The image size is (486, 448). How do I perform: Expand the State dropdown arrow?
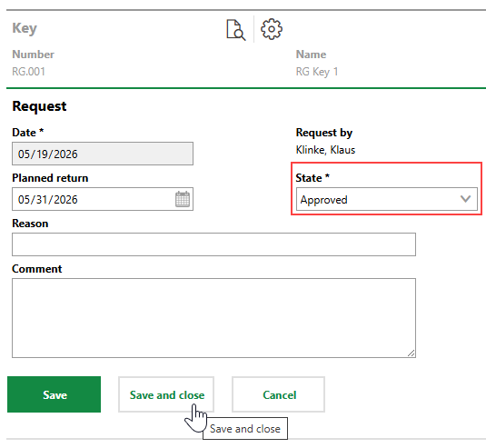(x=465, y=199)
